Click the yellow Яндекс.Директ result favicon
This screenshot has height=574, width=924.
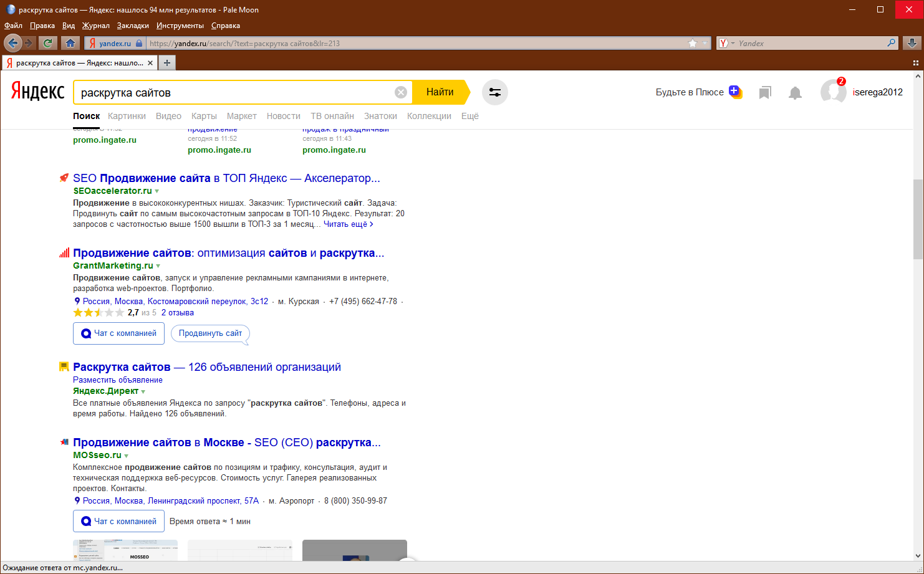[x=64, y=366]
